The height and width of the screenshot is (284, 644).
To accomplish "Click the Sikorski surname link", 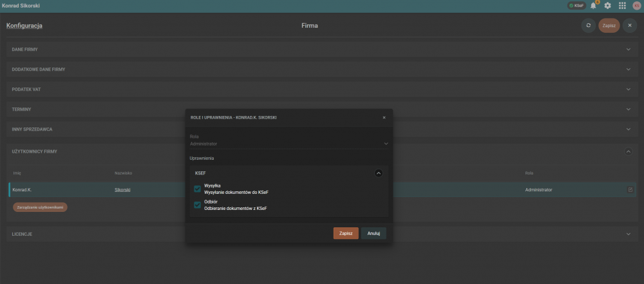I will pos(122,190).
